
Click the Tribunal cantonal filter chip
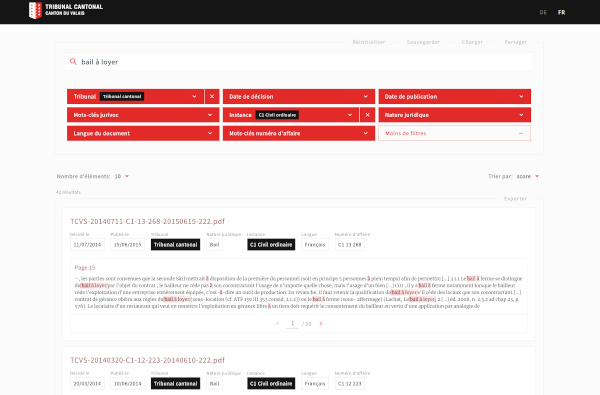pyautogui.click(x=122, y=96)
